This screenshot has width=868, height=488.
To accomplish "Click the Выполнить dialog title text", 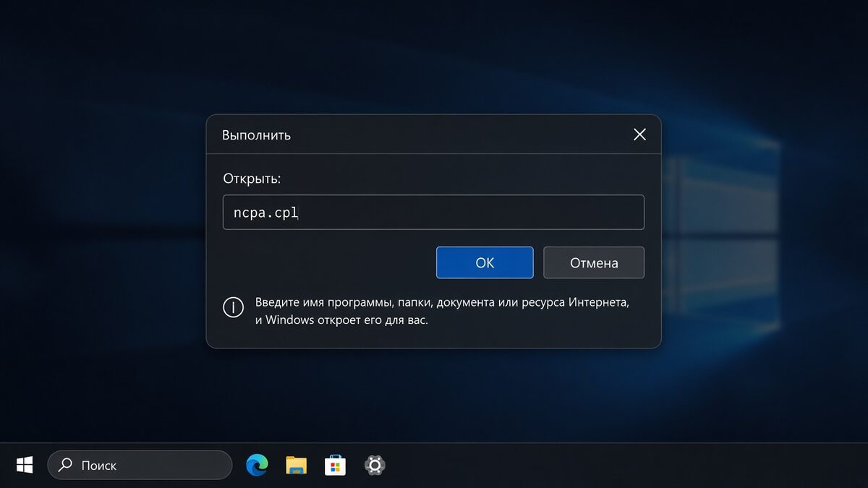I will pyautogui.click(x=256, y=135).
